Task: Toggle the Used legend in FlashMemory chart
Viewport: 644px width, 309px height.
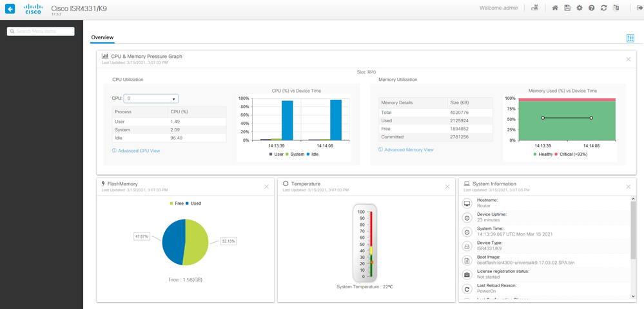Action: pyautogui.click(x=193, y=203)
